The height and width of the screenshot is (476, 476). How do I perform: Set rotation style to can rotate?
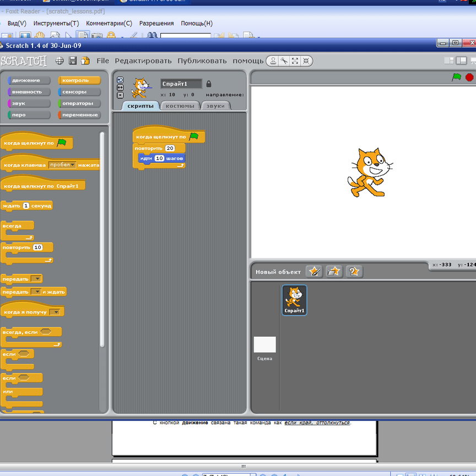[120, 80]
